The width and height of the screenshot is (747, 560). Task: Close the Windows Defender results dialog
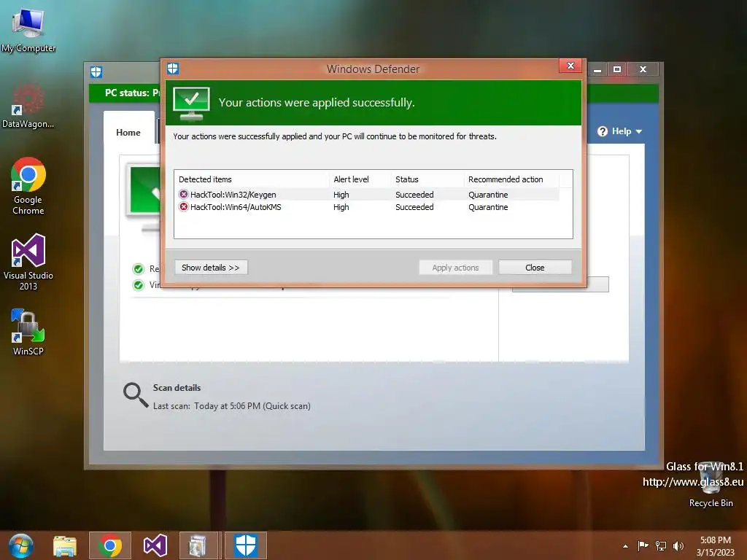click(x=570, y=66)
